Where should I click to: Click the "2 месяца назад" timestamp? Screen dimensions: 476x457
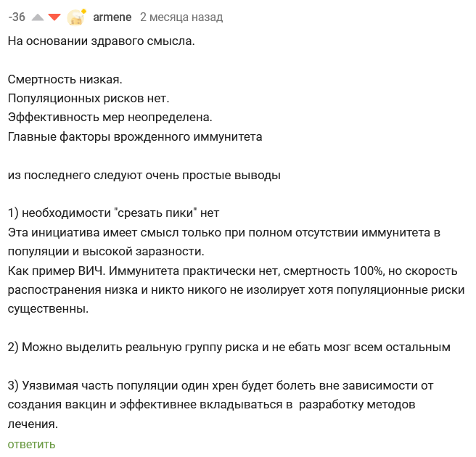click(181, 17)
